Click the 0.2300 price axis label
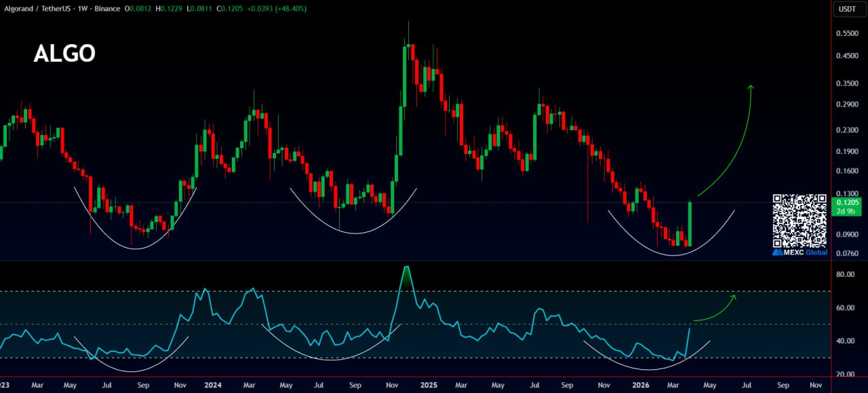This screenshot has width=868, height=393. 848,130
